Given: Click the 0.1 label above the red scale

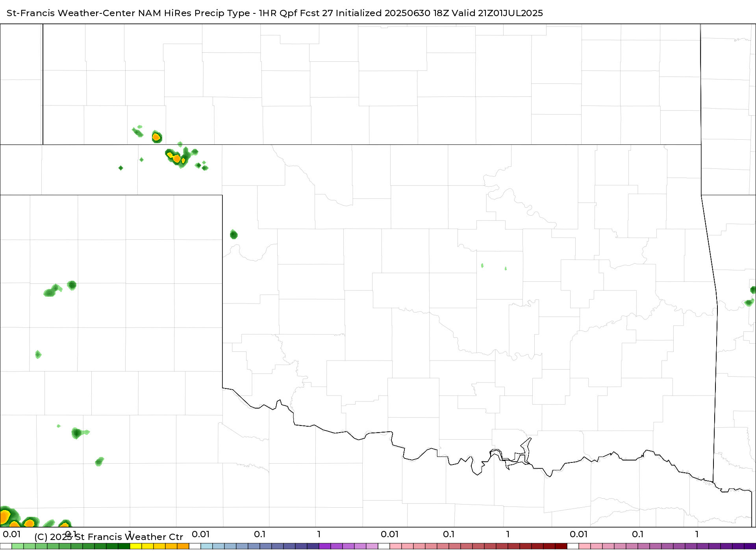Looking at the screenshot, I should (449, 534).
